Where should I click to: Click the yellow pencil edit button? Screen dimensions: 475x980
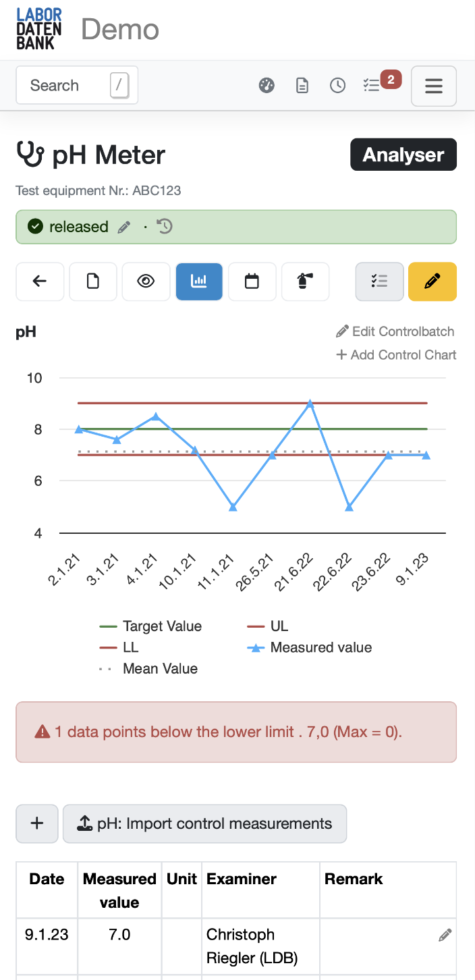pos(433,281)
